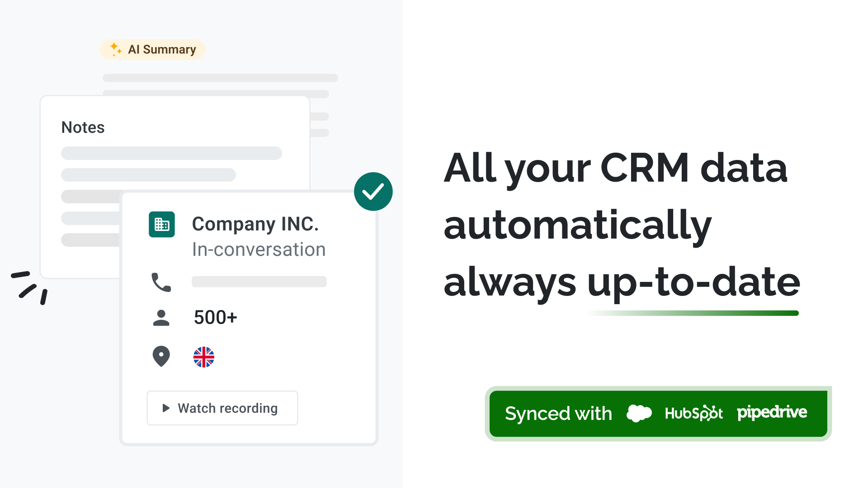Click the AI Summary sparkle icon

pos(116,49)
